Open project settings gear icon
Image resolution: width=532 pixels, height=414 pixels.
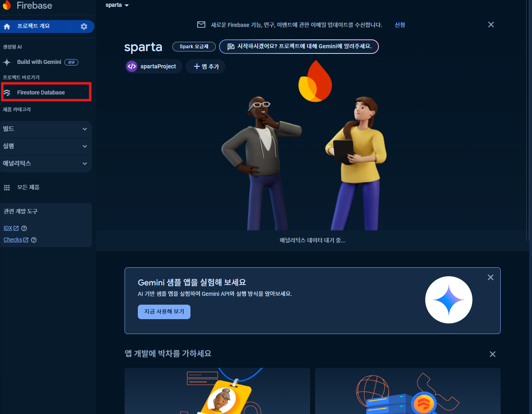(84, 27)
